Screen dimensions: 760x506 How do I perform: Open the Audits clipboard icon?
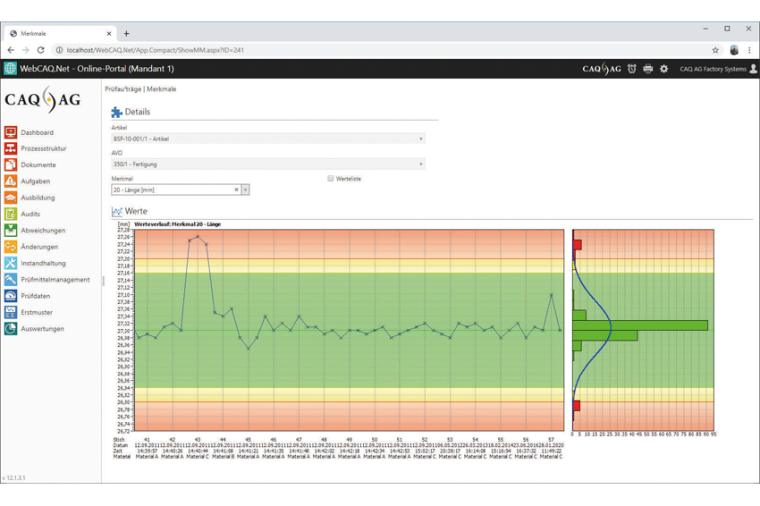pos(11,214)
